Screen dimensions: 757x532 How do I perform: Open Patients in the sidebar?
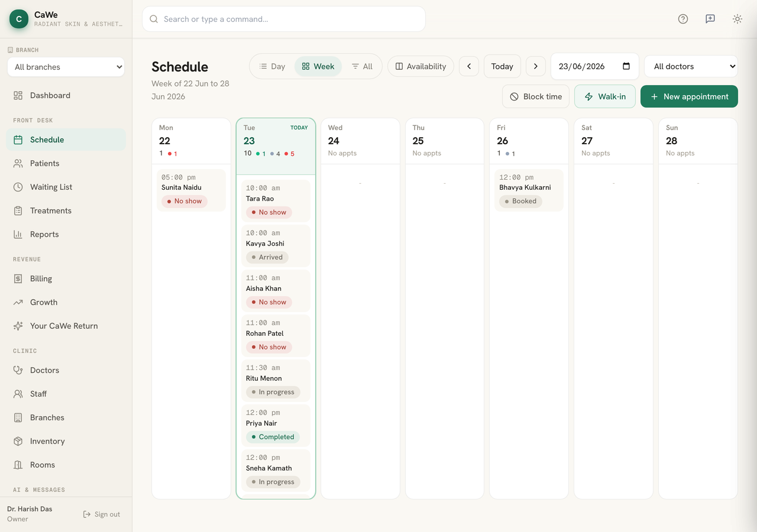[x=66, y=163]
